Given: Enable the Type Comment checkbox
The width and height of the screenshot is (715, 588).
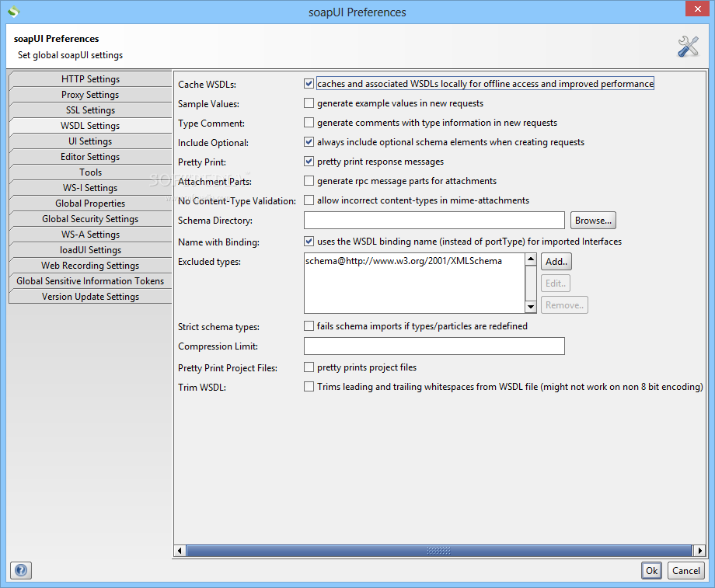Looking at the screenshot, I should pyautogui.click(x=309, y=123).
